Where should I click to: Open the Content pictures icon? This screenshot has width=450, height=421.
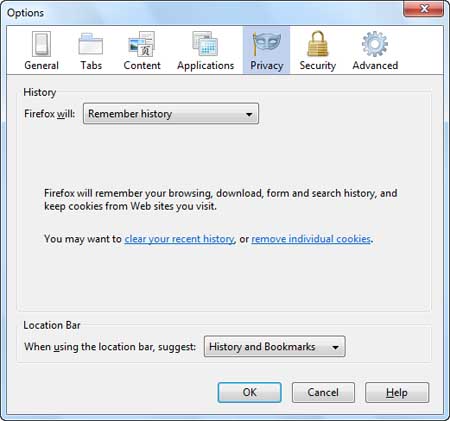(x=142, y=44)
